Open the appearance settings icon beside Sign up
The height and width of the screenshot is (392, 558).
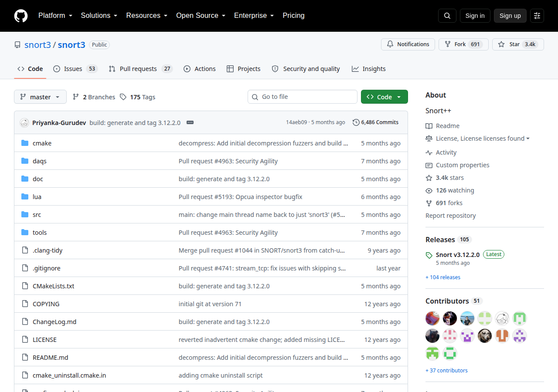(537, 16)
